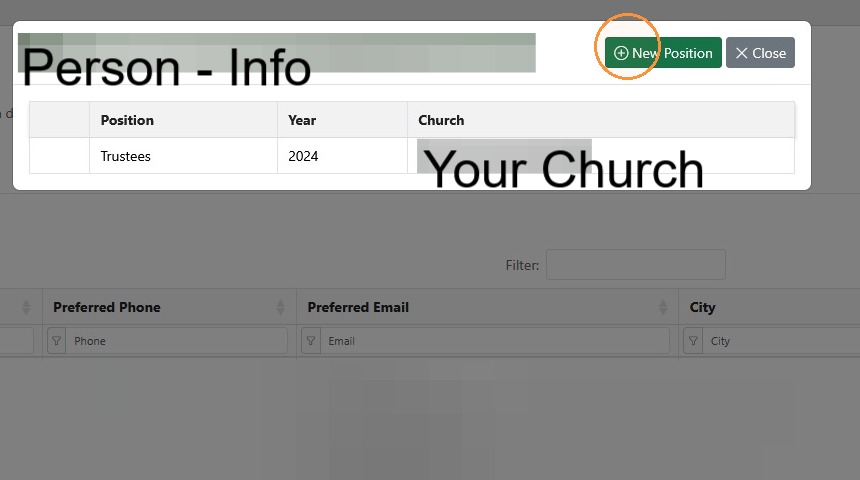Open the Email column filter funnel icon

[311, 341]
